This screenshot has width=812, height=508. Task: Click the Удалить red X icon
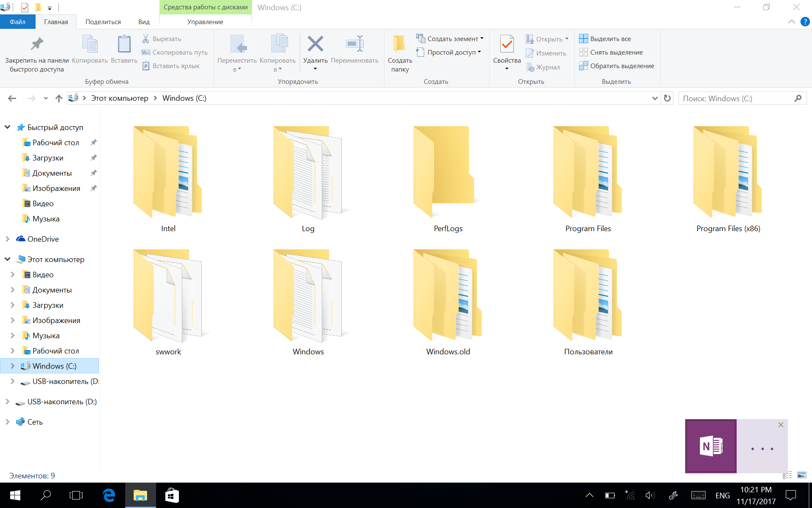pos(315,44)
